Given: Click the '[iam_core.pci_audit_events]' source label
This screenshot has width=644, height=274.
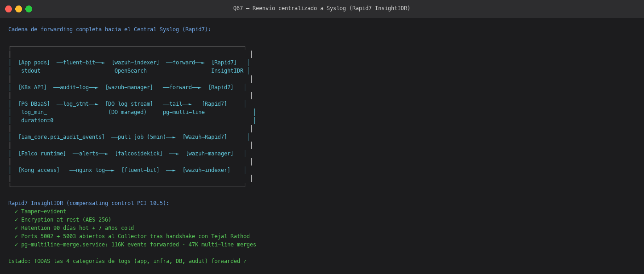Looking at the screenshot, I should [61, 137].
